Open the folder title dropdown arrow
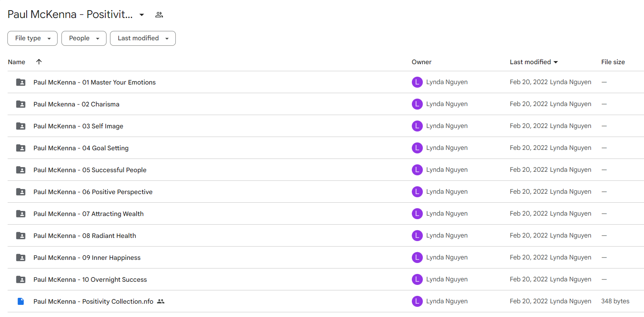The image size is (644, 317). (142, 15)
